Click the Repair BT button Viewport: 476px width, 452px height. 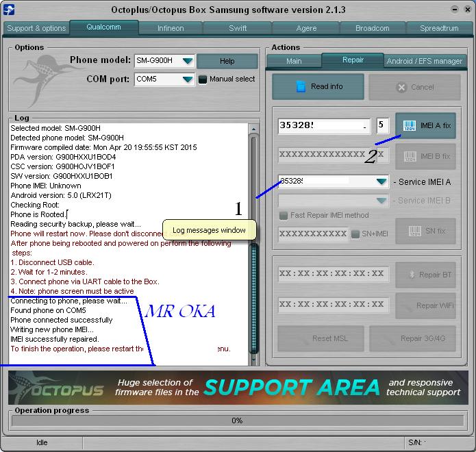point(425,275)
